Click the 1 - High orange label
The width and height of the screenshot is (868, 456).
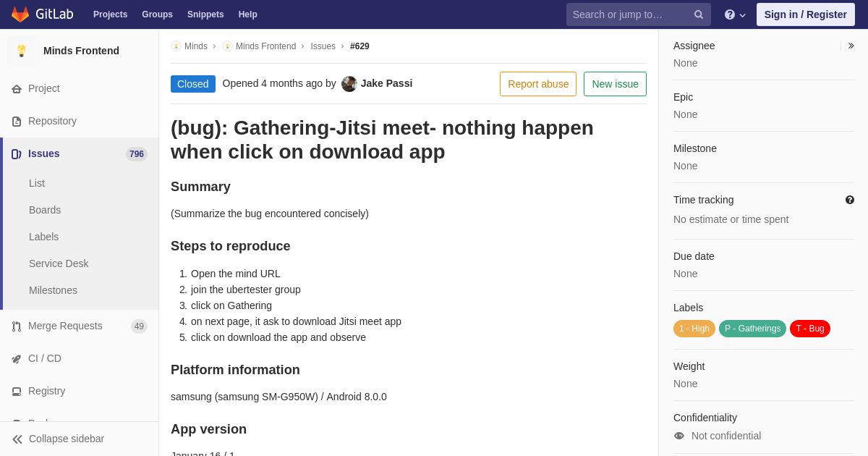click(694, 329)
